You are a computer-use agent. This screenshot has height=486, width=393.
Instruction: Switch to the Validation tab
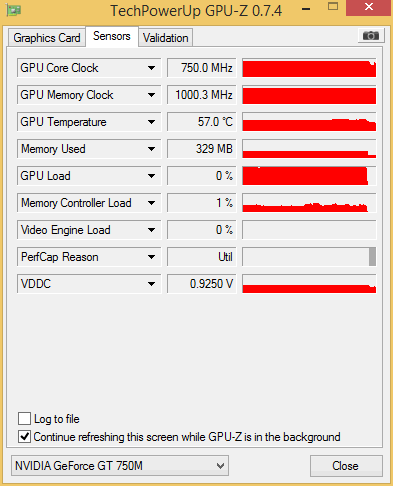coord(165,38)
